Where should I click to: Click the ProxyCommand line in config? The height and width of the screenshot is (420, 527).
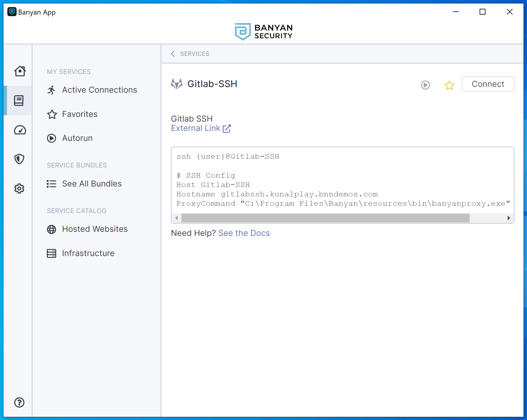tap(343, 204)
